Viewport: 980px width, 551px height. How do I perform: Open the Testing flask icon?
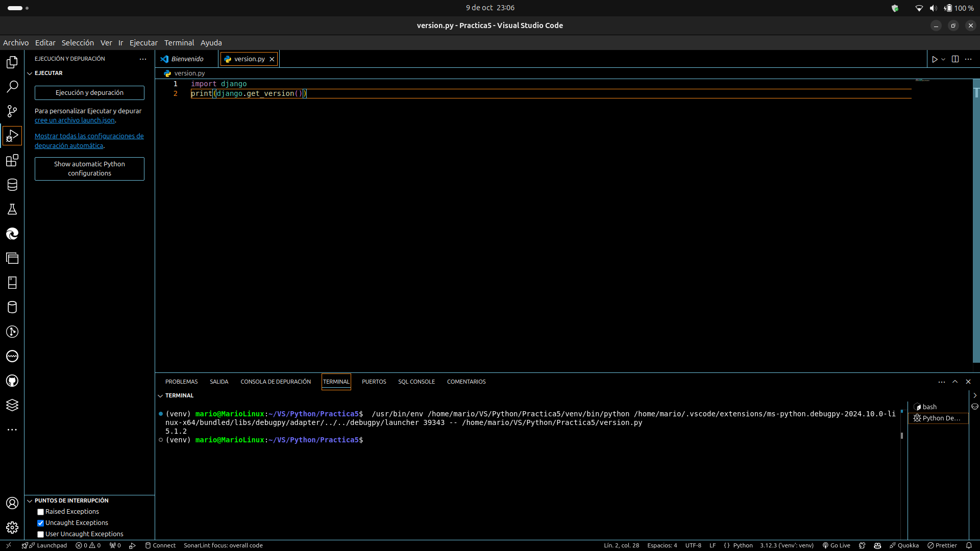[12, 209]
